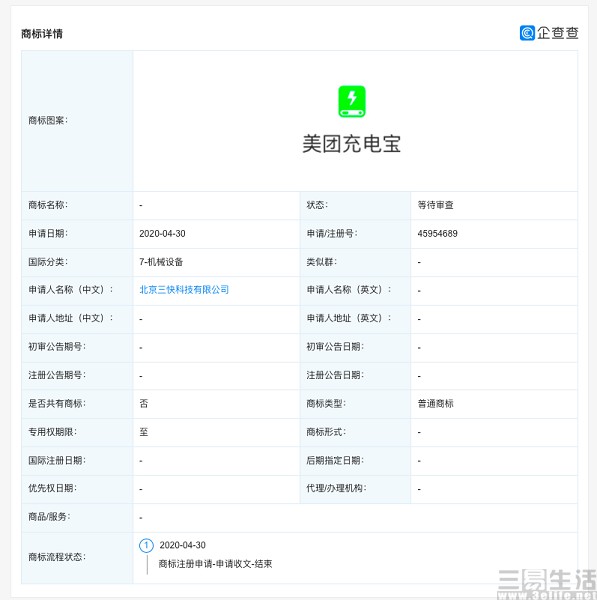Click the 商标图案 label
Screen dimensions: 597x600
click(48, 120)
